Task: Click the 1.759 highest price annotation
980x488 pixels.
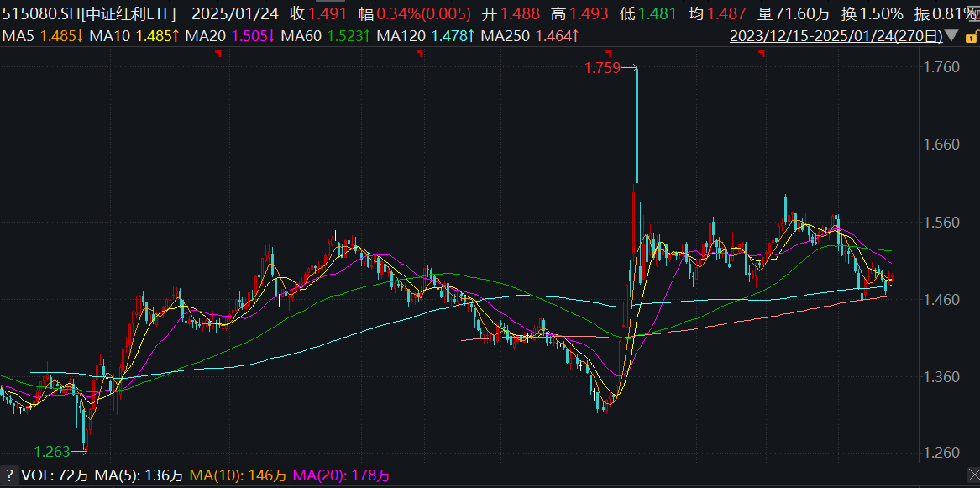Action: (x=601, y=68)
